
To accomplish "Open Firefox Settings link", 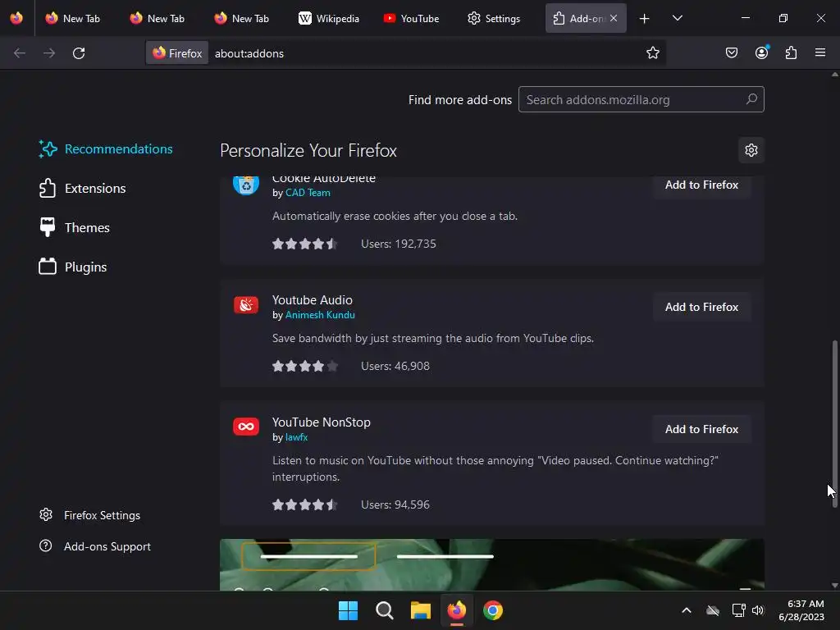I will click(89, 515).
